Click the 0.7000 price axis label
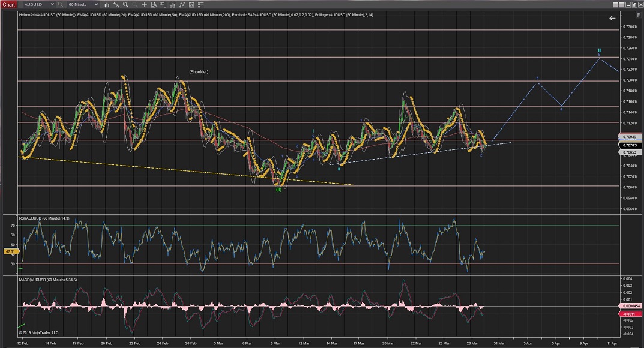The height and width of the screenshot is (348, 644). pos(630,187)
